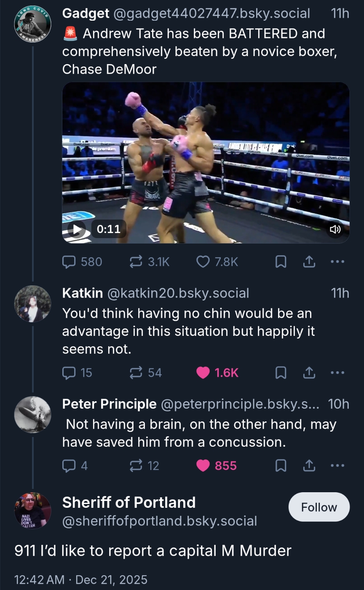Viewport: 364px width, 590px height.
Task: Share Peter Principle's reply
Action: click(x=309, y=466)
